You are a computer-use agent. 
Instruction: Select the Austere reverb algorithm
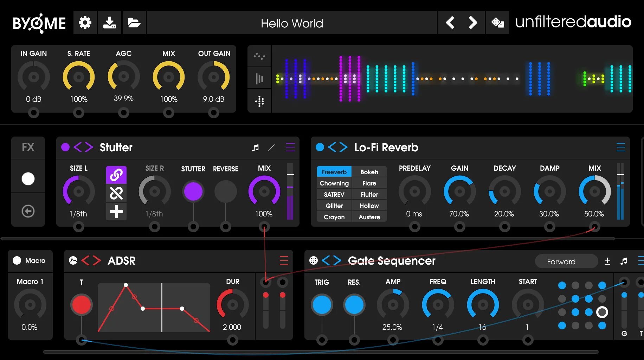point(369,217)
